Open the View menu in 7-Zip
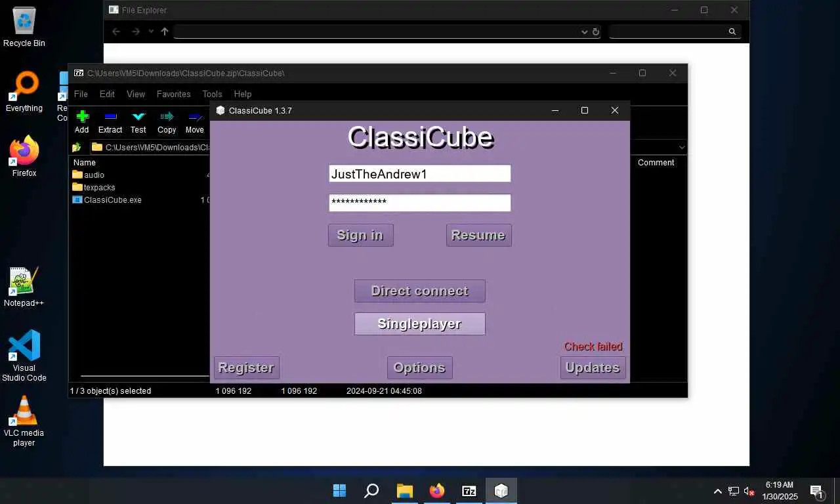The width and height of the screenshot is (840, 504). pos(136,94)
